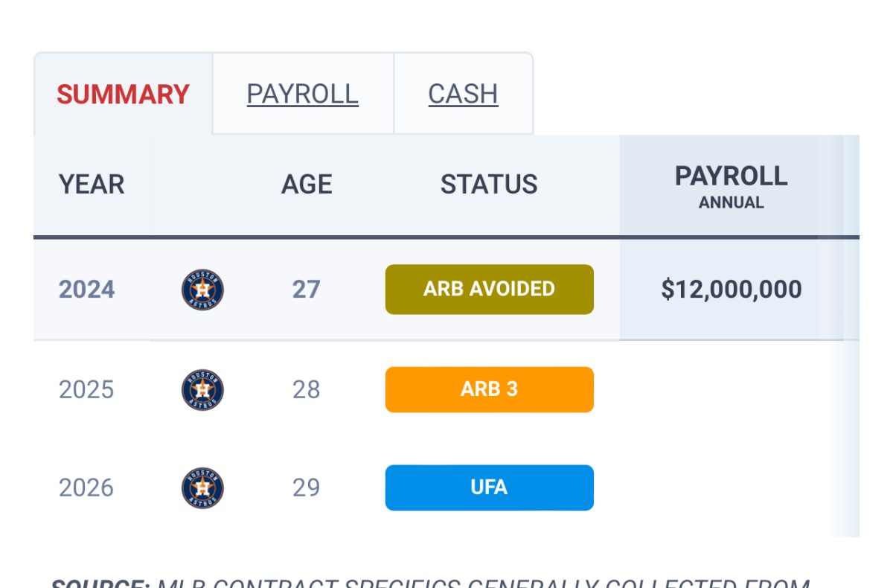893x588 pixels.
Task: Click the YEAR column header
Action: (x=92, y=185)
